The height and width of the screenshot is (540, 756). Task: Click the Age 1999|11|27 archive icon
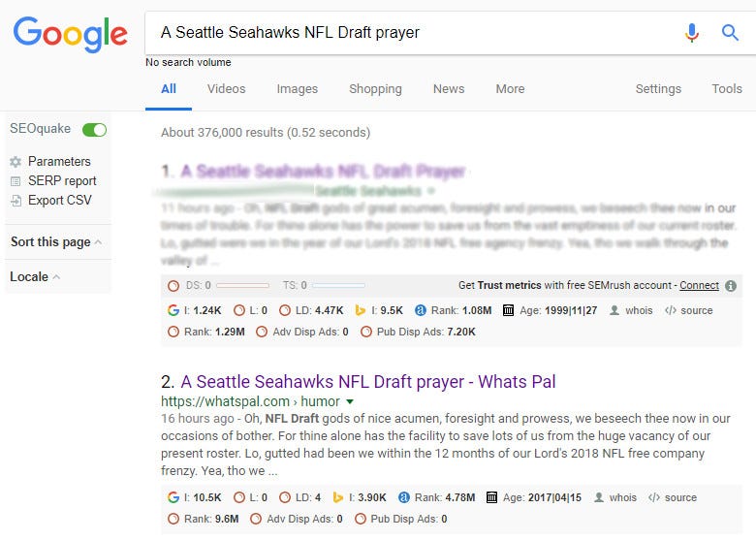coord(508,310)
